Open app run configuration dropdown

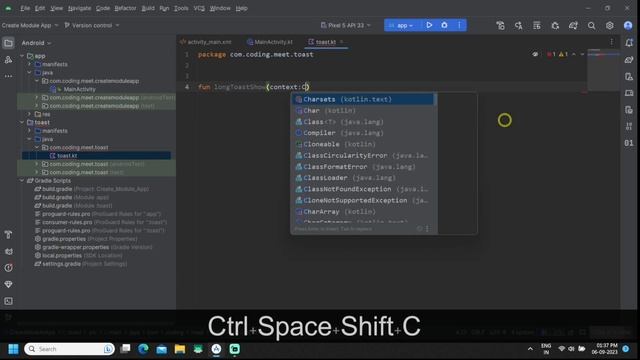(x=401, y=25)
